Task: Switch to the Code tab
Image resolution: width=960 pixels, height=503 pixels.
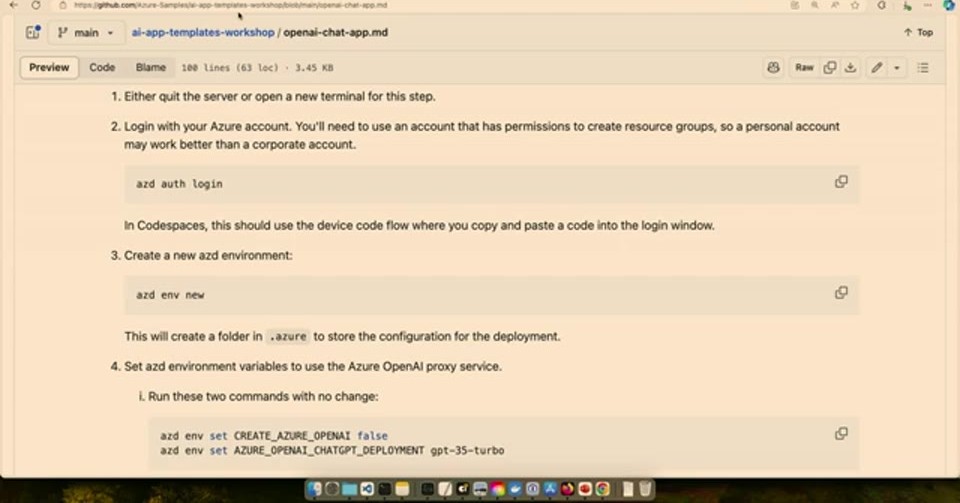Action: (x=102, y=67)
